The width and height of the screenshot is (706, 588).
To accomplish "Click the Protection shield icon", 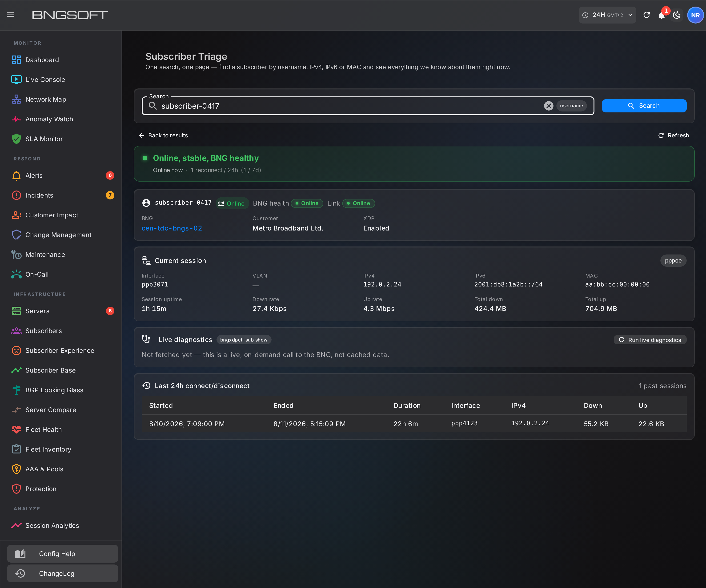I will [16, 489].
